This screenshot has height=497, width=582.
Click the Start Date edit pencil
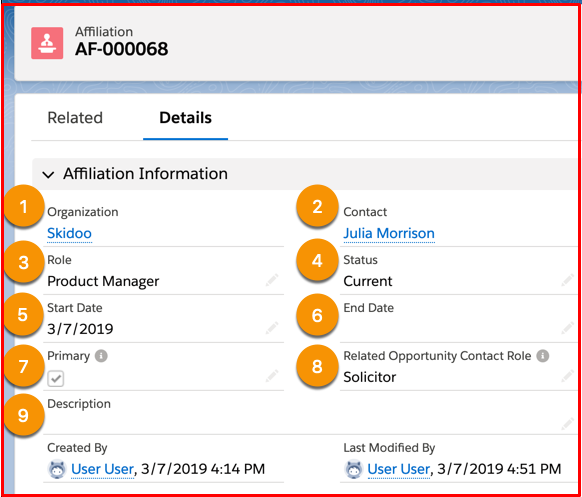[x=272, y=328]
